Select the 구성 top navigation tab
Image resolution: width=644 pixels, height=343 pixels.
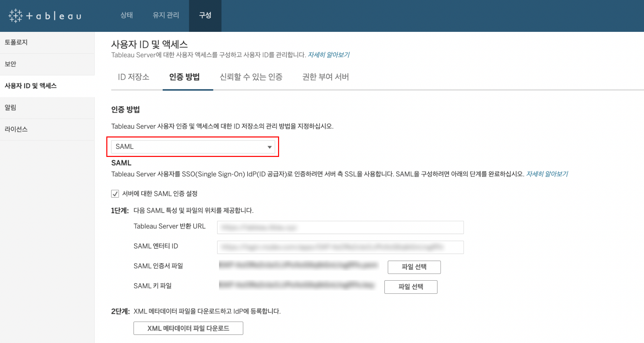point(205,15)
